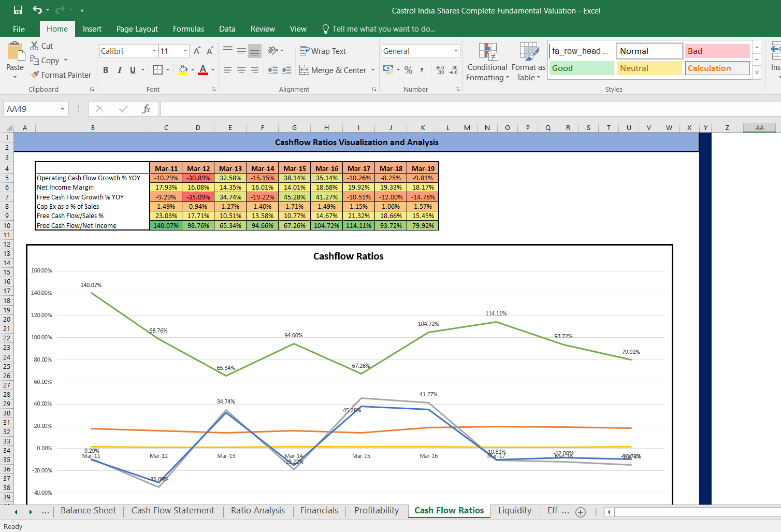This screenshot has height=532, width=781.
Task: Toggle Align Left for cell text
Action: 228,70
